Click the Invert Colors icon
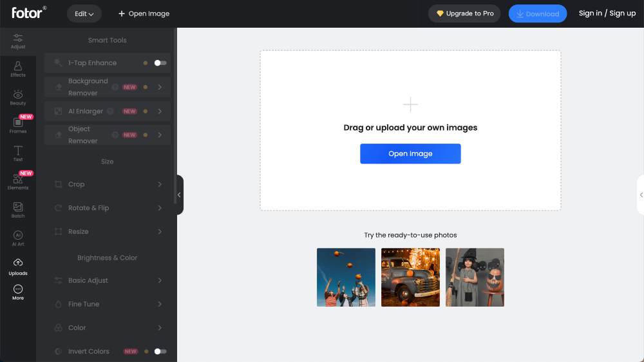This screenshot has width=644, height=362. 59,351
